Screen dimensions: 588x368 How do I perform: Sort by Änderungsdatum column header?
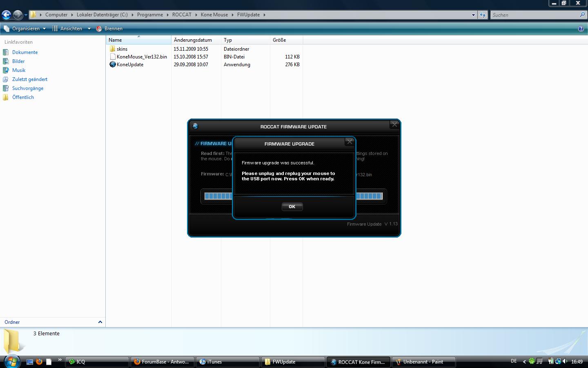[196, 40]
